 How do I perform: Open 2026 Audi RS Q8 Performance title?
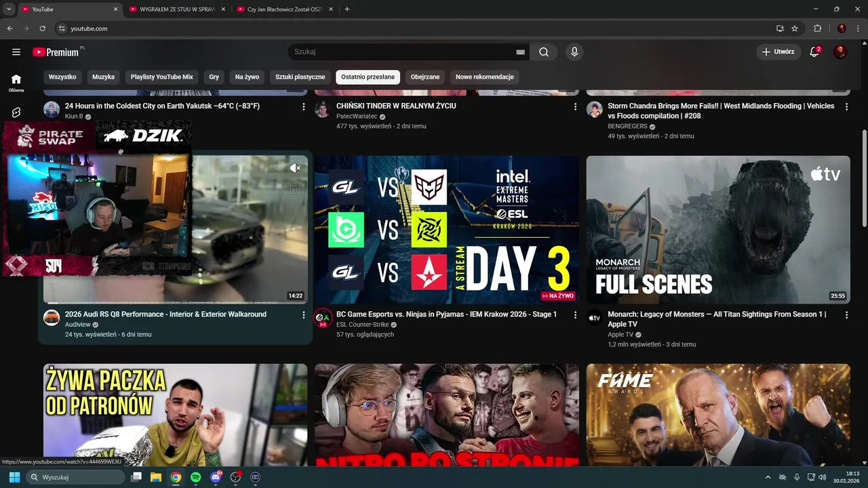click(x=165, y=314)
